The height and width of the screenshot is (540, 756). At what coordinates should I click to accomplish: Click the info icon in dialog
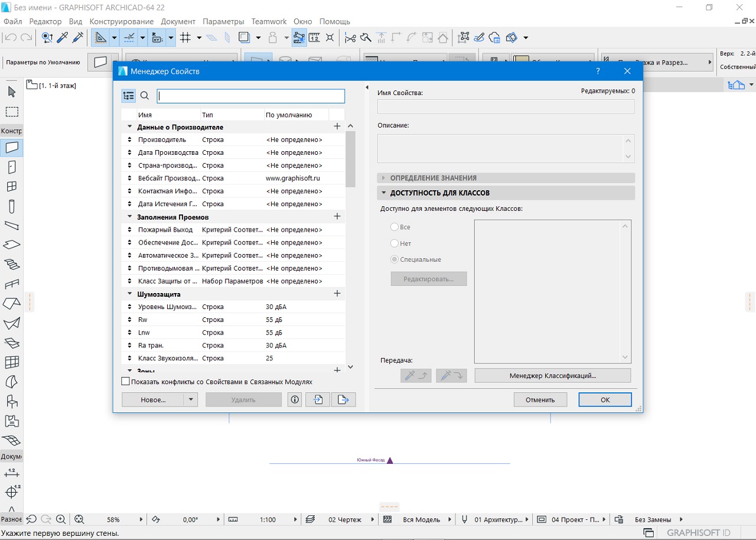click(295, 400)
